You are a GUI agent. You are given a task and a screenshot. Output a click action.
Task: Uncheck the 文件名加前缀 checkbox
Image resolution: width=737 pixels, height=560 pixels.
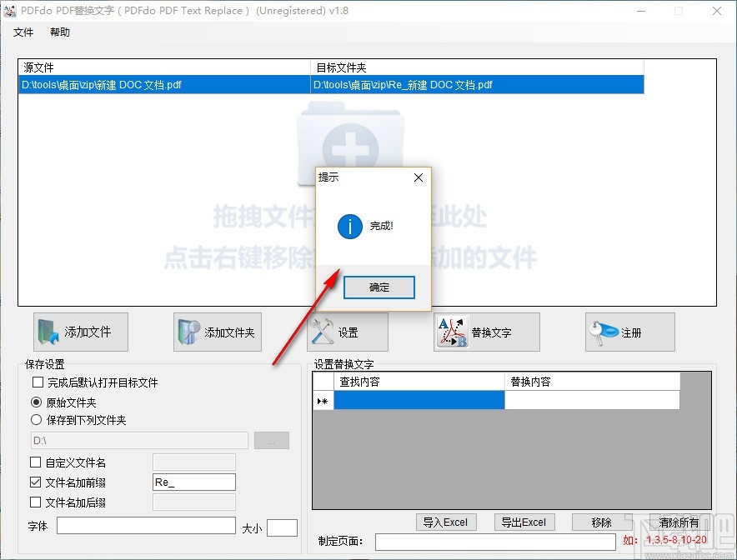point(36,482)
